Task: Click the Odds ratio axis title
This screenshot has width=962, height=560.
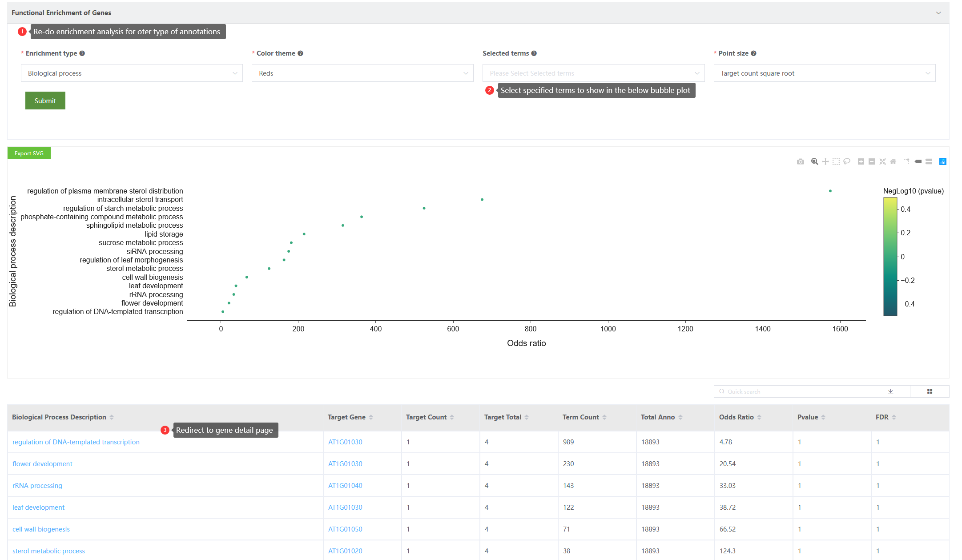Action: tap(527, 343)
